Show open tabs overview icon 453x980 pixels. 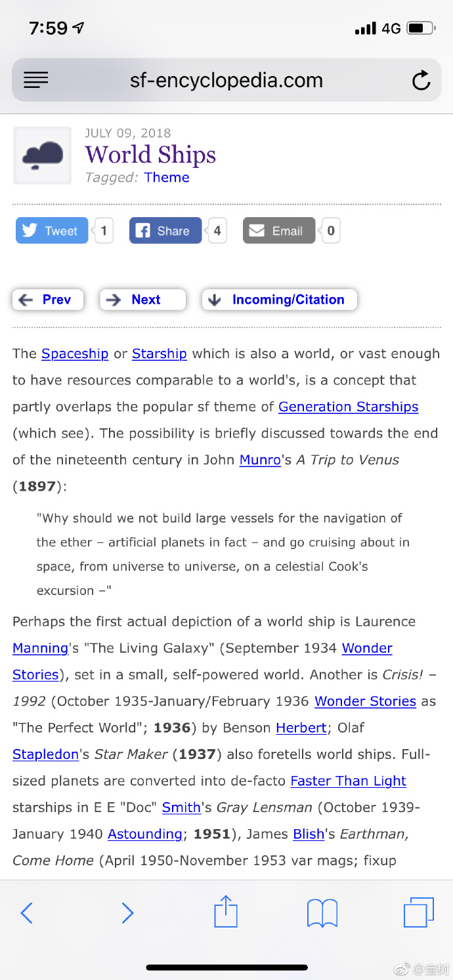click(418, 912)
